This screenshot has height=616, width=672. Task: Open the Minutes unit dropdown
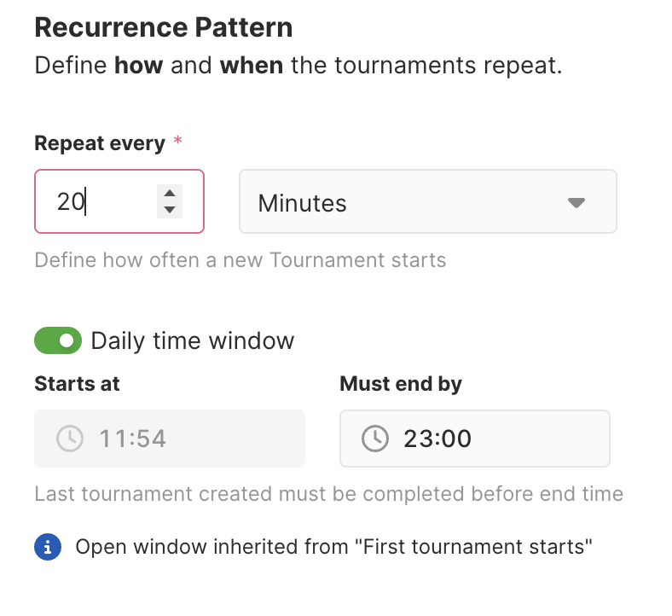(x=427, y=201)
